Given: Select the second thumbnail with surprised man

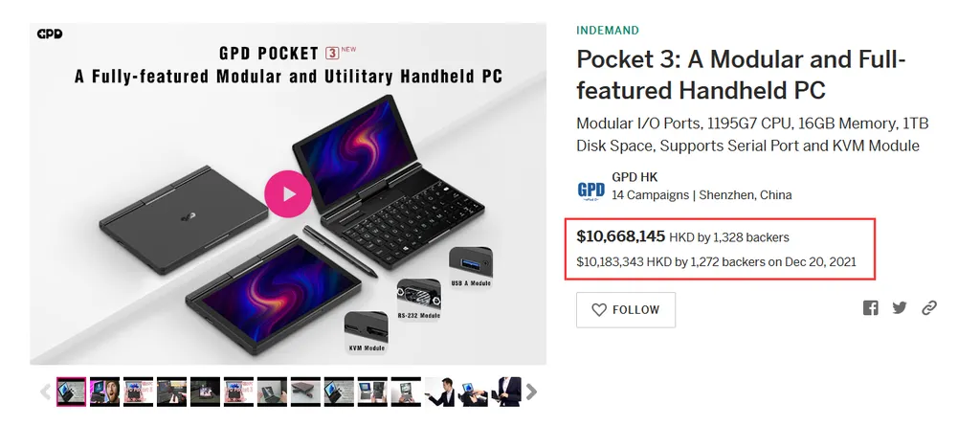Looking at the screenshot, I should click(105, 392).
